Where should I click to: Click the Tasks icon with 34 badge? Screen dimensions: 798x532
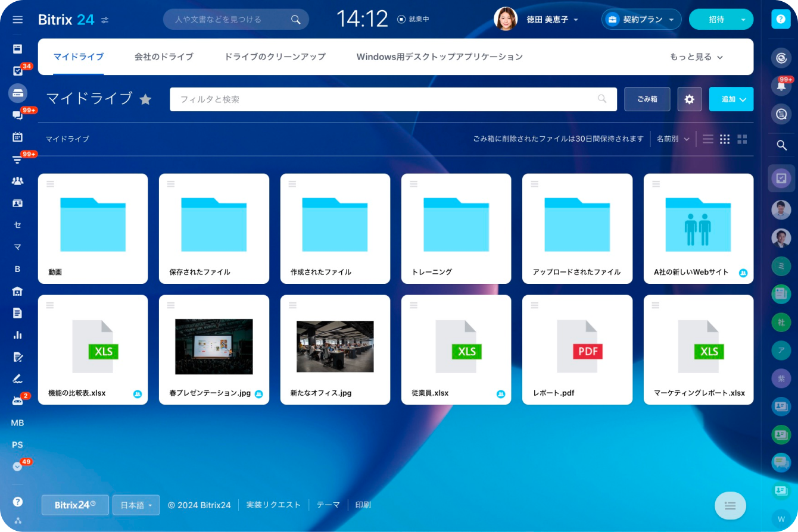tap(17, 71)
